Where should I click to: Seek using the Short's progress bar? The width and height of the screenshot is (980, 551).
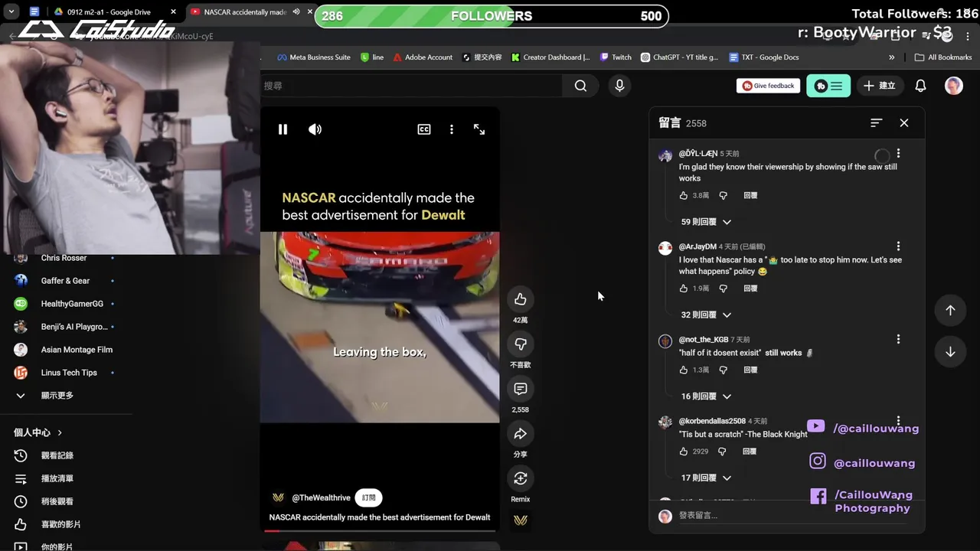[380, 530]
